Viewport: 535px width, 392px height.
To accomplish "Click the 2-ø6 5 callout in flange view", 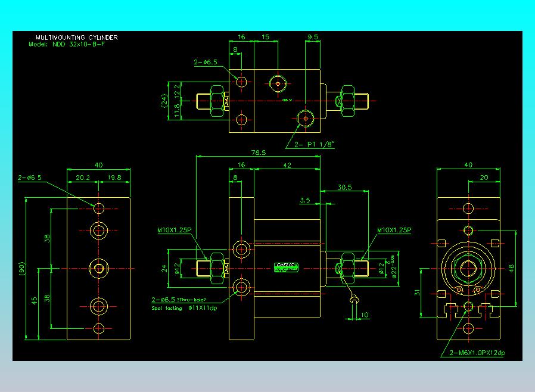I will pos(30,178).
